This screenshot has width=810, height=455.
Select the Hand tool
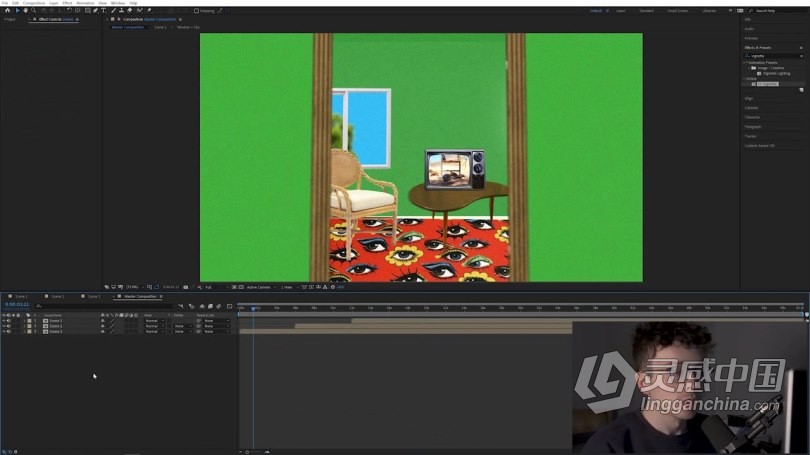point(25,10)
